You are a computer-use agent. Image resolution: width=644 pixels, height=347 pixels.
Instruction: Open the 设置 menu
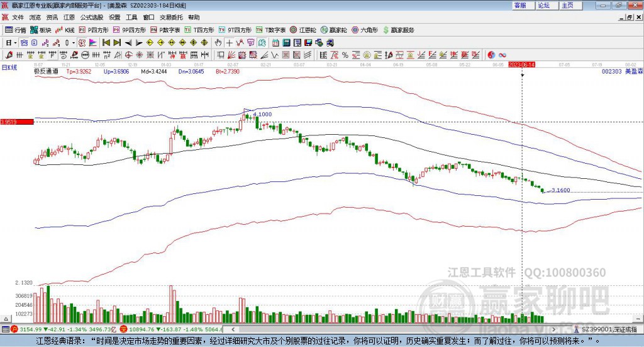click(x=114, y=17)
